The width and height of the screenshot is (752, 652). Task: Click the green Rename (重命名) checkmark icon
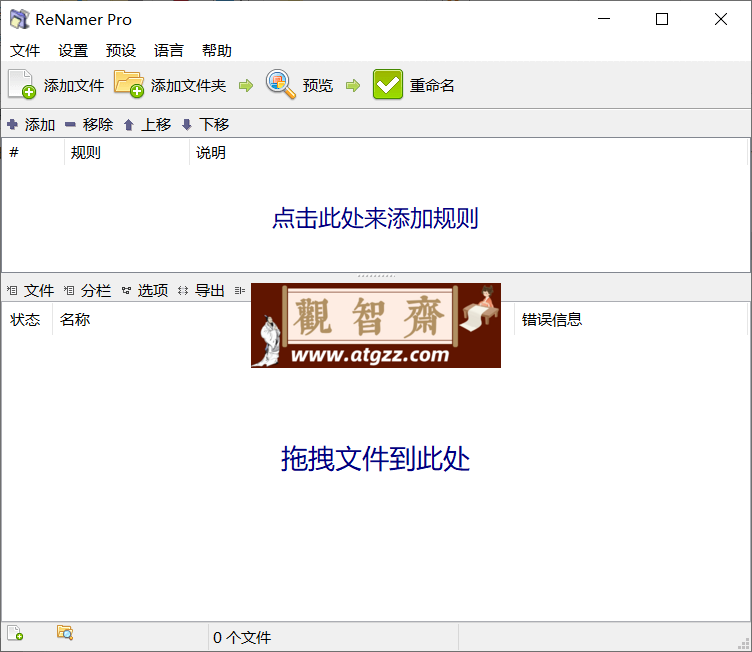(388, 85)
